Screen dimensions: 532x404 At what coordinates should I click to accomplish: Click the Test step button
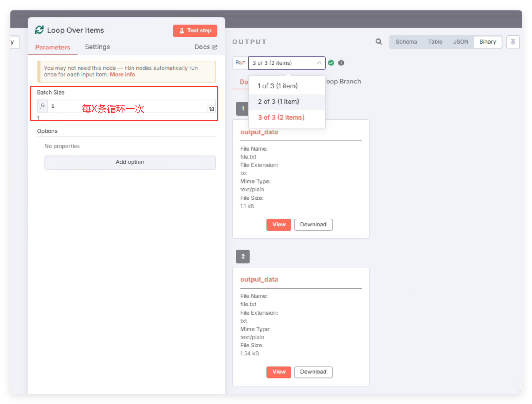point(195,31)
